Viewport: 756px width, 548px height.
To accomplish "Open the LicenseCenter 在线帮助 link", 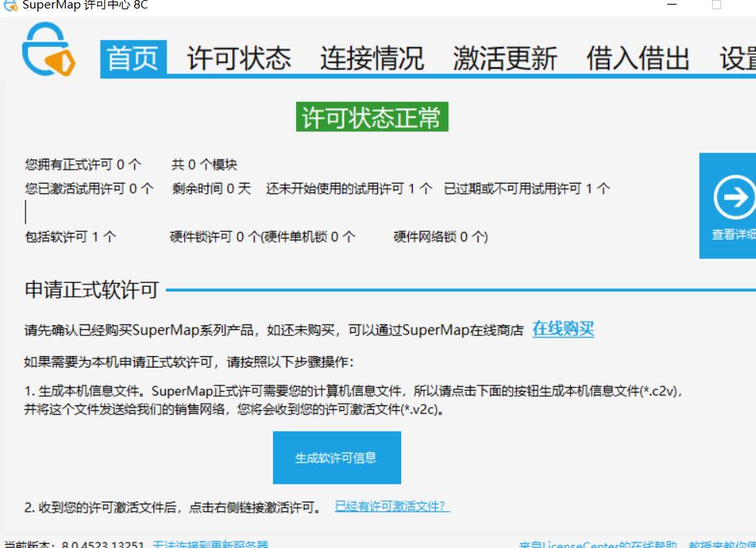I will 598,545.
